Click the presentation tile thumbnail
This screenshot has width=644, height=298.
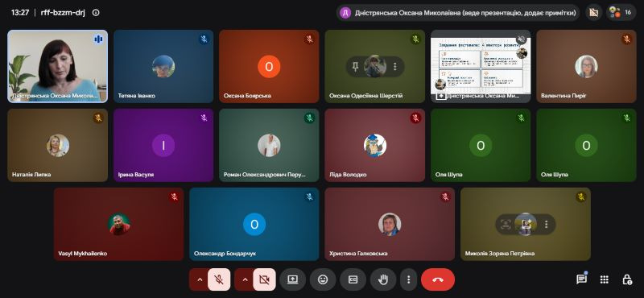[481, 66]
